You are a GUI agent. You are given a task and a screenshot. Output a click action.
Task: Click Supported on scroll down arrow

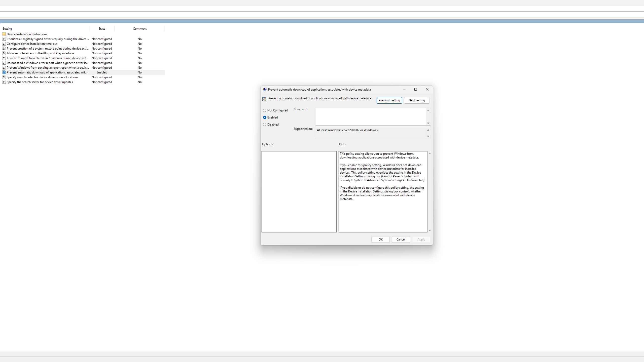(x=428, y=136)
